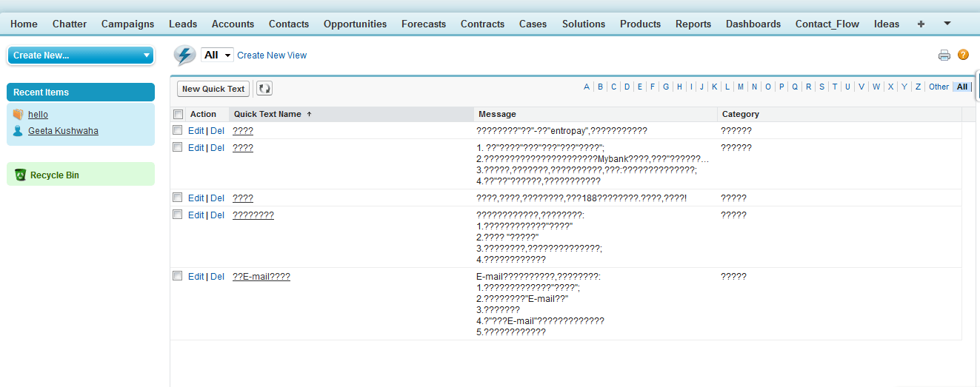Open the Contacts tab

[289, 24]
